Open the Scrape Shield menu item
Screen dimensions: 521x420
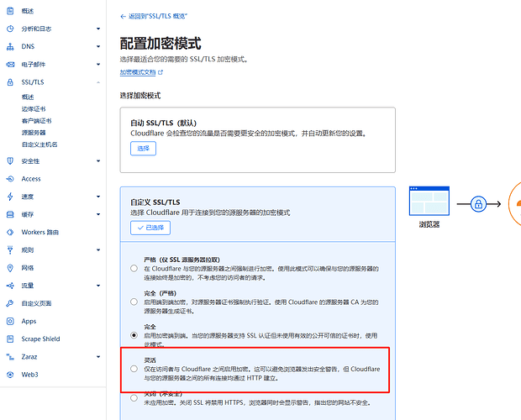pyautogui.click(x=40, y=339)
